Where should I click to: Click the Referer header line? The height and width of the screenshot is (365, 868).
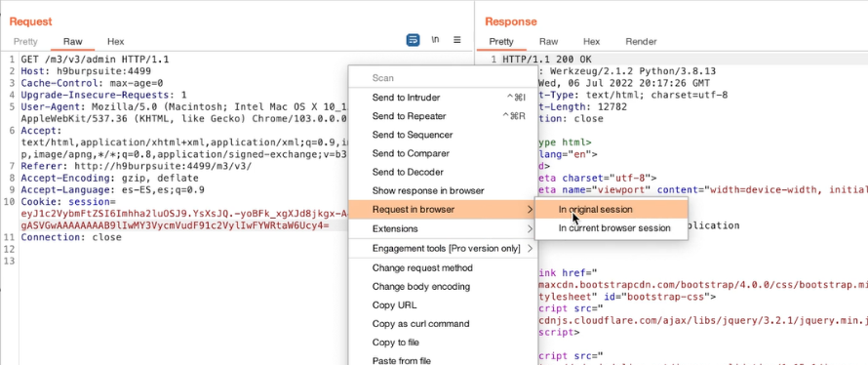[x=137, y=166]
